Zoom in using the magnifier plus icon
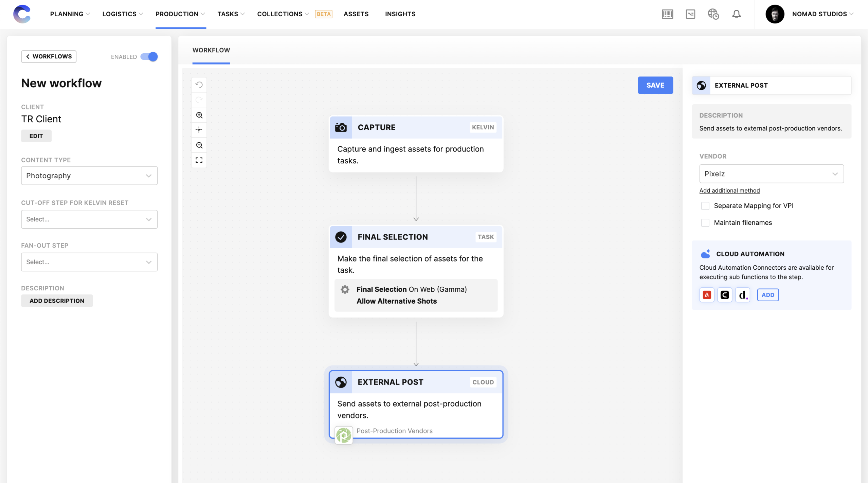Viewport: 868px width, 483px height. [199, 115]
